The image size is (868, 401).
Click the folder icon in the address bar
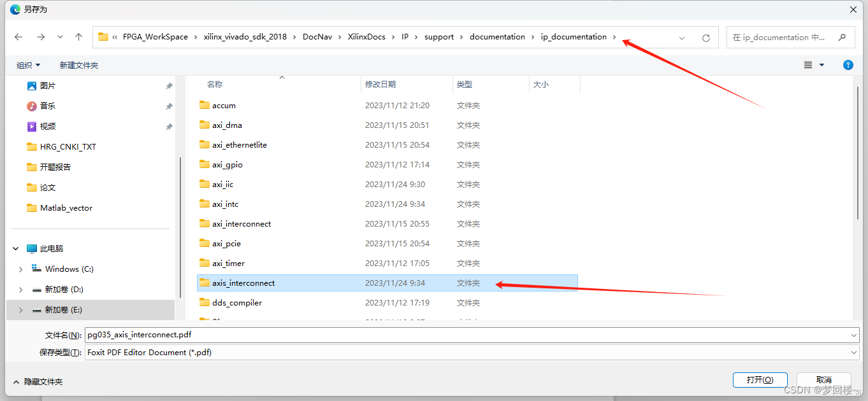(x=103, y=37)
